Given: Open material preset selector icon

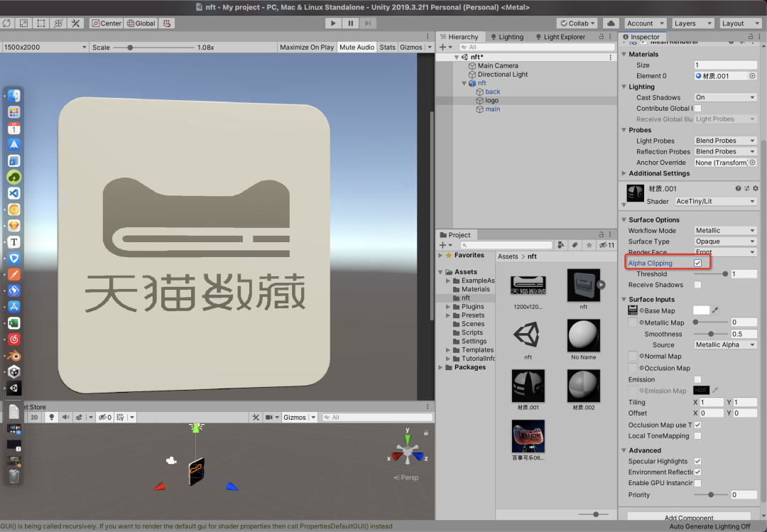Looking at the screenshot, I should point(747,188).
